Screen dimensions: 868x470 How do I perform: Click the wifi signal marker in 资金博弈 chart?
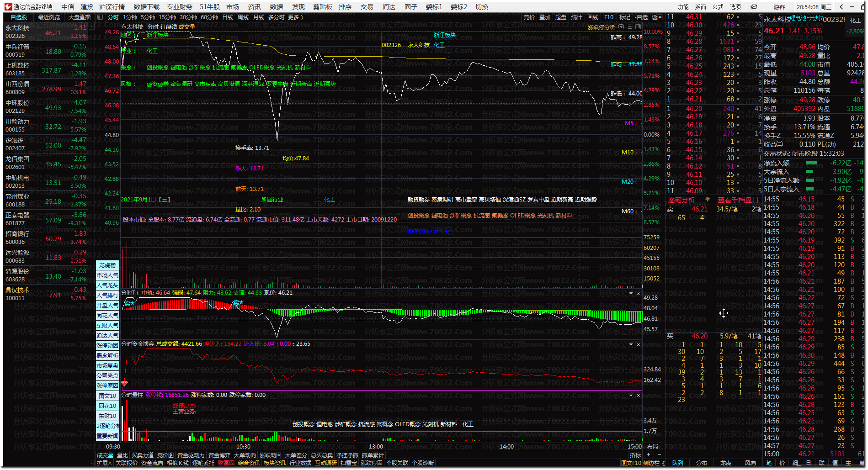coord(124,384)
